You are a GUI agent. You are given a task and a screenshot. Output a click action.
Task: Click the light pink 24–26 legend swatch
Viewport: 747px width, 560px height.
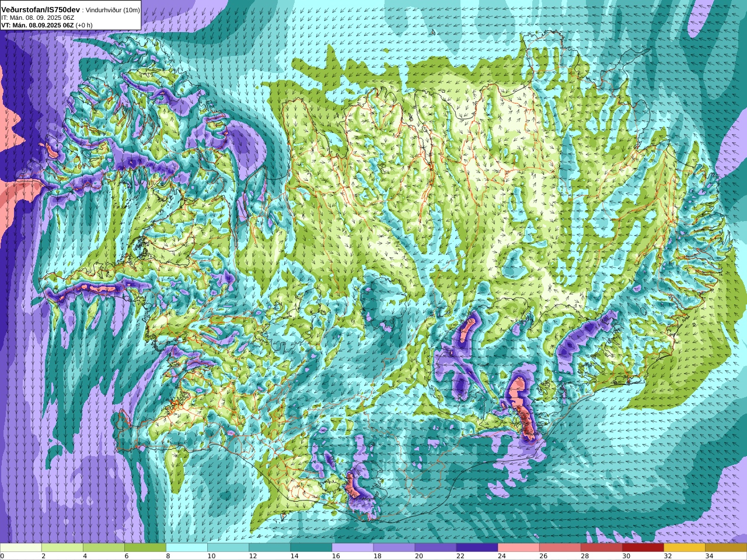coord(518,548)
